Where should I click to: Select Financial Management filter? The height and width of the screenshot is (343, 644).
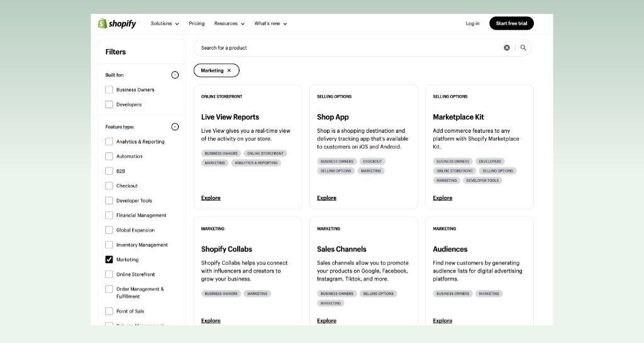(x=109, y=215)
